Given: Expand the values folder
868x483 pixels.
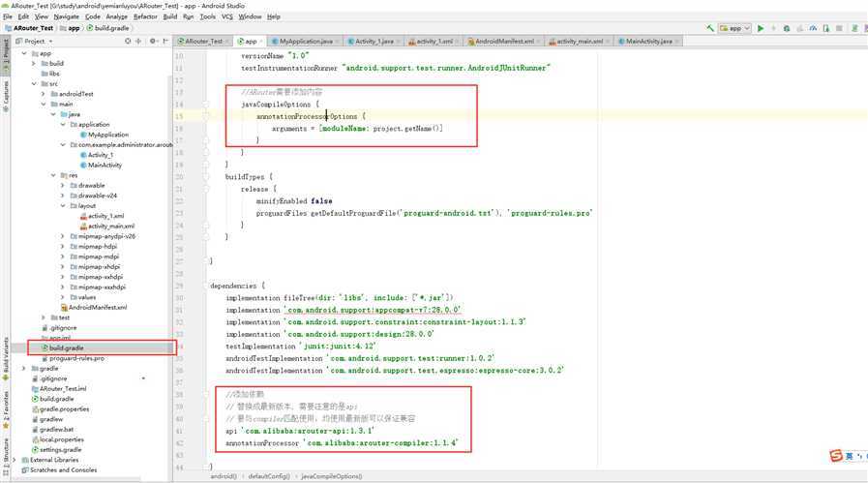Looking at the screenshot, I should [x=63, y=297].
